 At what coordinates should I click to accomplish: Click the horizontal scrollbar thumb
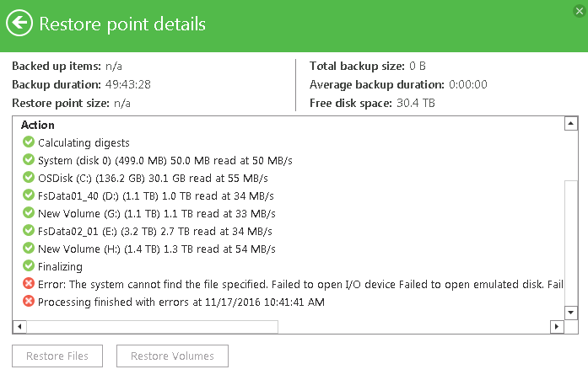tap(152, 326)
